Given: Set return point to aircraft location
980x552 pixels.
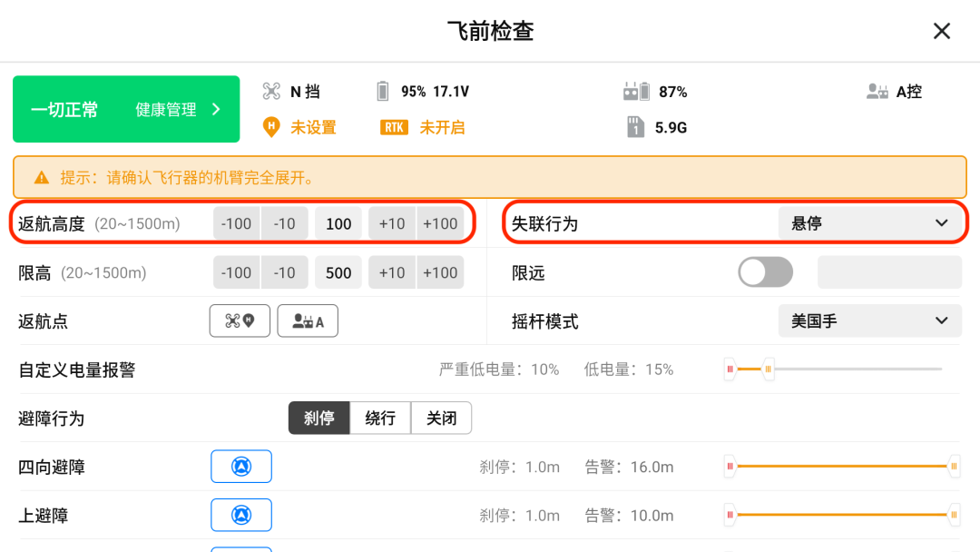Looking at the screenshot, I should 240,320.
